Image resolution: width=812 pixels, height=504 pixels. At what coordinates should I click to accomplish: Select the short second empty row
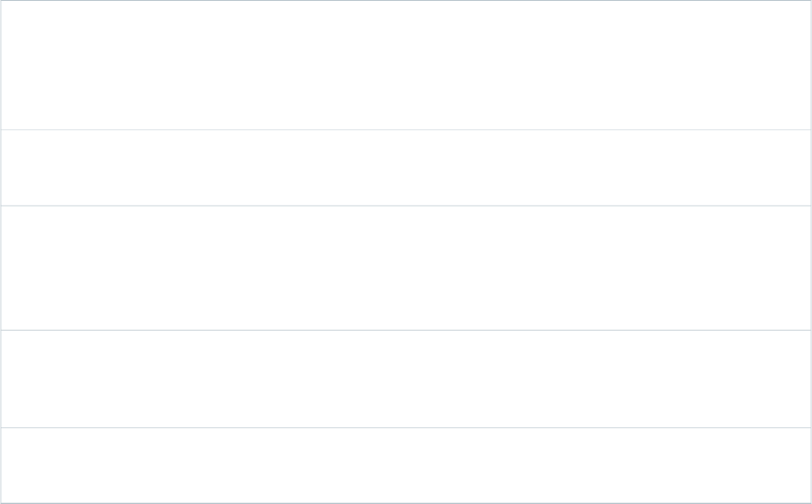(x=406, y=167)
